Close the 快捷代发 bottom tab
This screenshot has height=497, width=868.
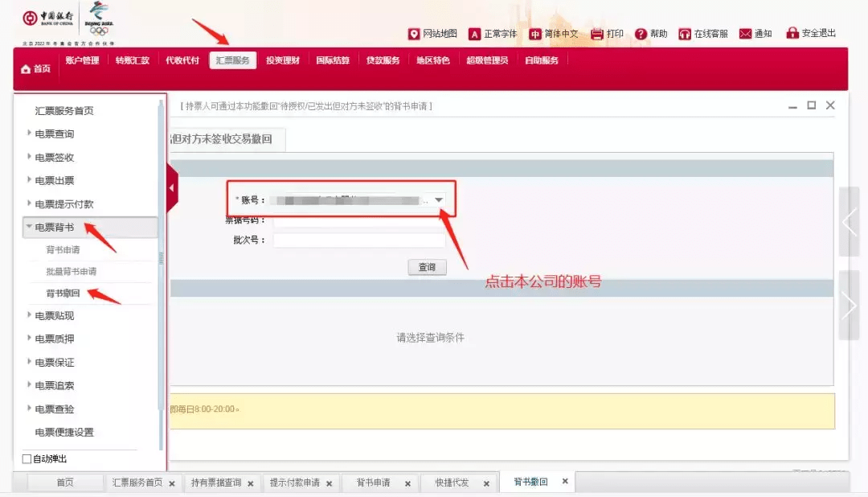(486, 483)
